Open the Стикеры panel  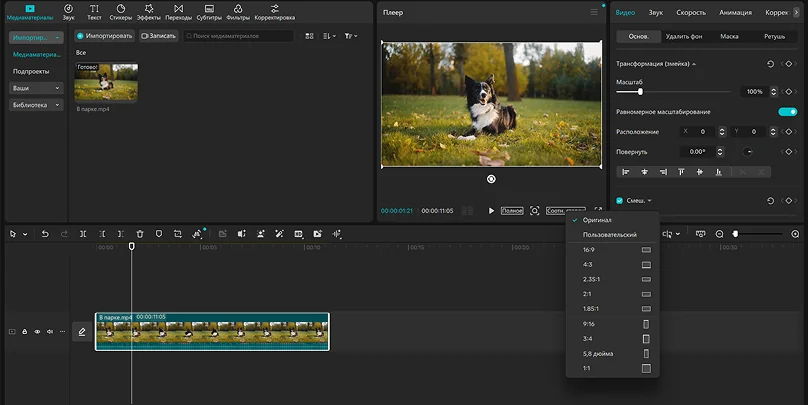point(121,12)
